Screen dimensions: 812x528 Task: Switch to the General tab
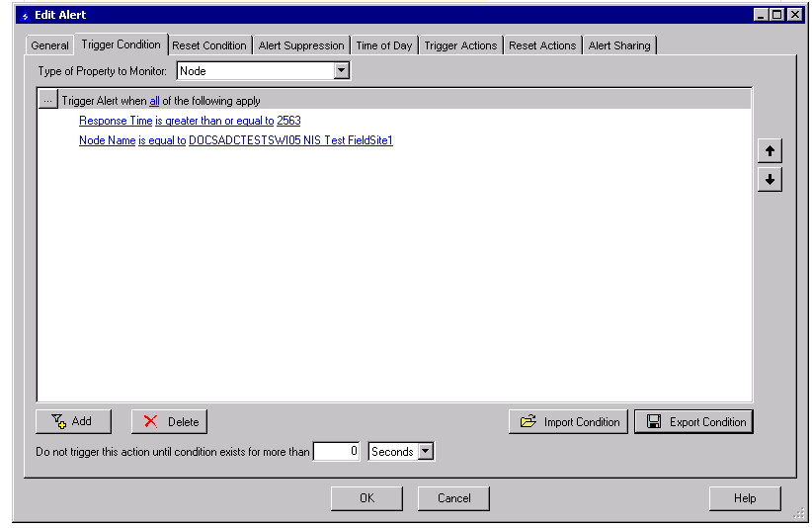(49, 45)
